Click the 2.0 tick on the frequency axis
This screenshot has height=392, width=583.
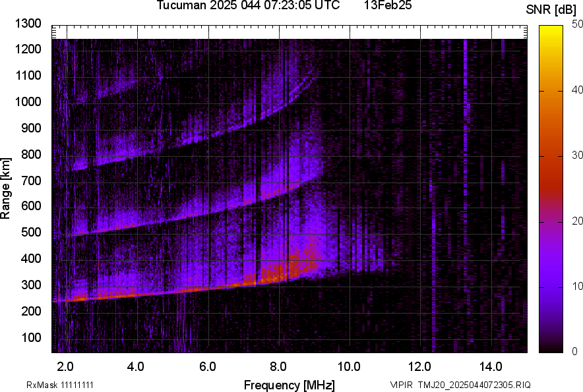point(65,366)
